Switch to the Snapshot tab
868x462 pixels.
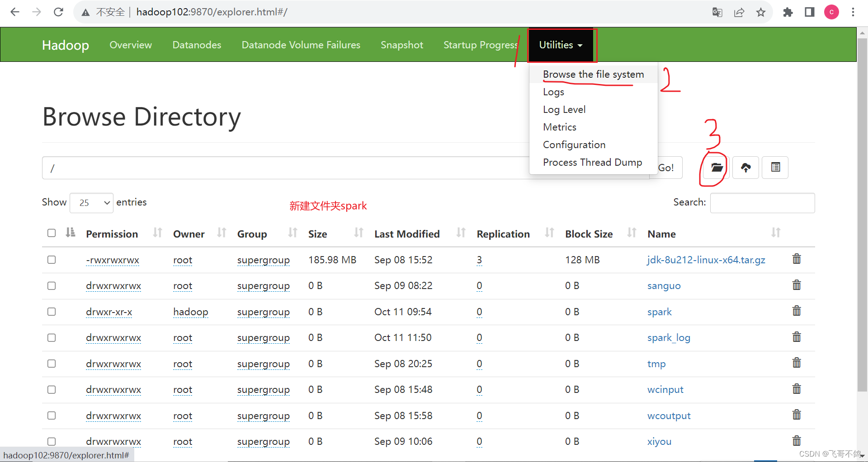401,45
